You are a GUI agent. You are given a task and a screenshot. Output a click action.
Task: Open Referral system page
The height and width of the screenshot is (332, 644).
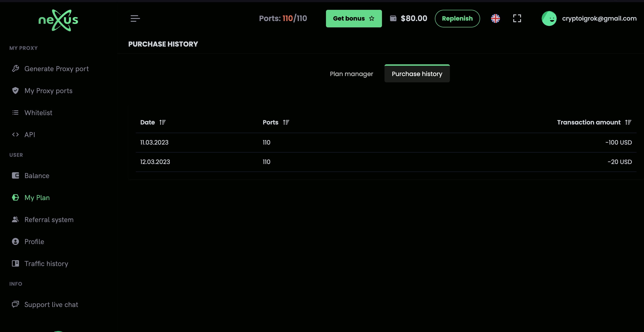pos(49,220)
